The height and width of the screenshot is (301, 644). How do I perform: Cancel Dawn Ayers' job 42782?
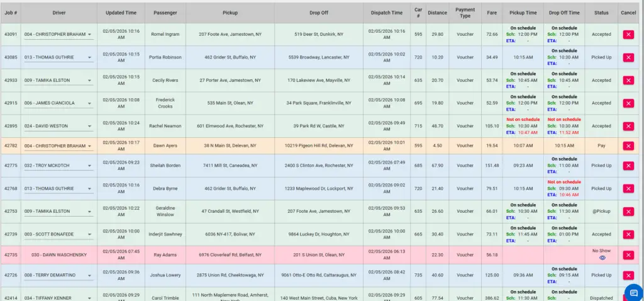[628, 145]
